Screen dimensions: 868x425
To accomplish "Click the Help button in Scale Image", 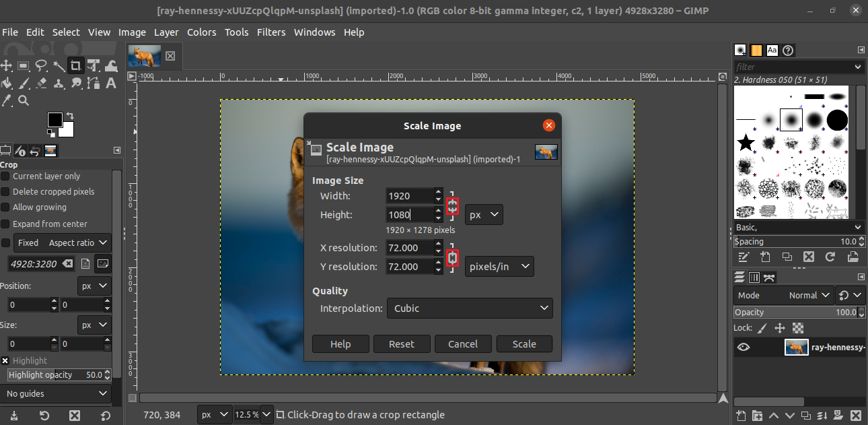I will (x=340, y=344).
